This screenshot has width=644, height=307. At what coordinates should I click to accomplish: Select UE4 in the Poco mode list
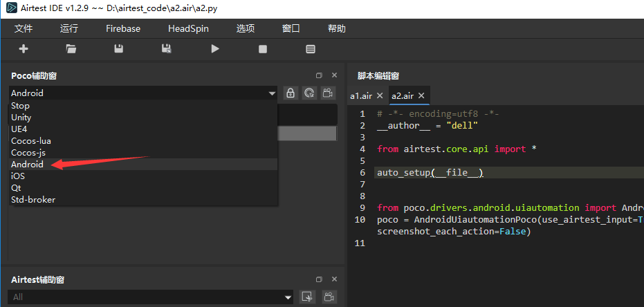point(143,129)
